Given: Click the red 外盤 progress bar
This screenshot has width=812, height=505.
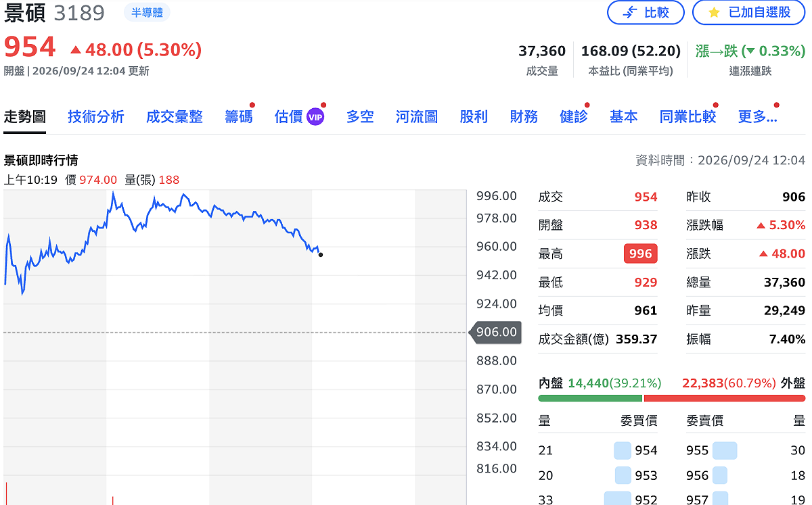Looking at the screenshot, I should [725, 398].
